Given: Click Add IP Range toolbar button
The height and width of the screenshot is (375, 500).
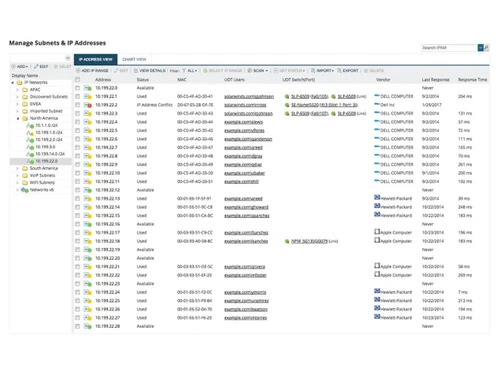Looking at the screenshot, I should click(x=93, y=71).
